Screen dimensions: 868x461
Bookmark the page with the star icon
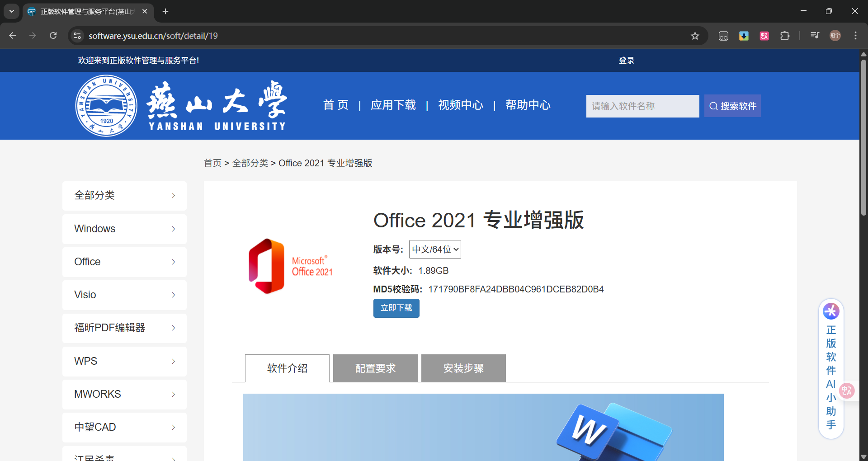pyautogui.click(x=695, y=36)
